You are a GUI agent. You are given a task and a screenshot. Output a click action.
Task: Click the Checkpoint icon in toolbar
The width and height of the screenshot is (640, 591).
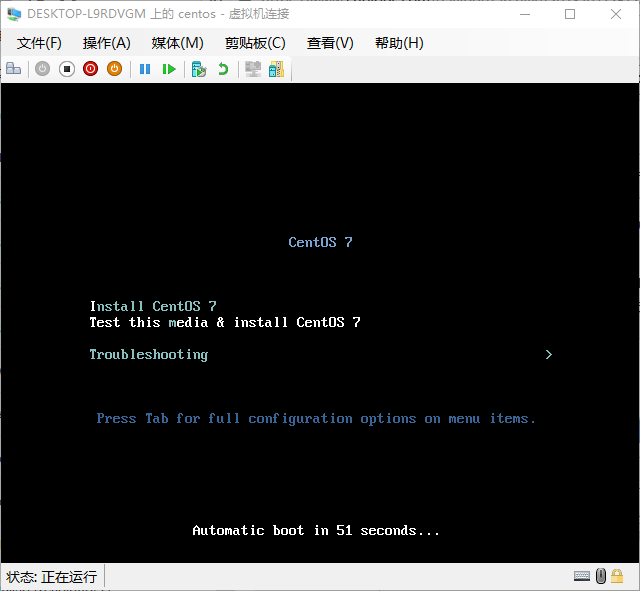[199, 69]
